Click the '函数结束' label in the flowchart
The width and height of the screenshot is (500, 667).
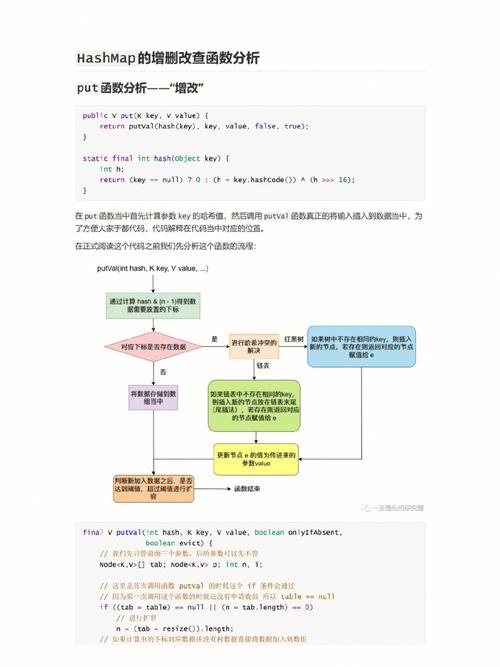click(x=247, y=488)
